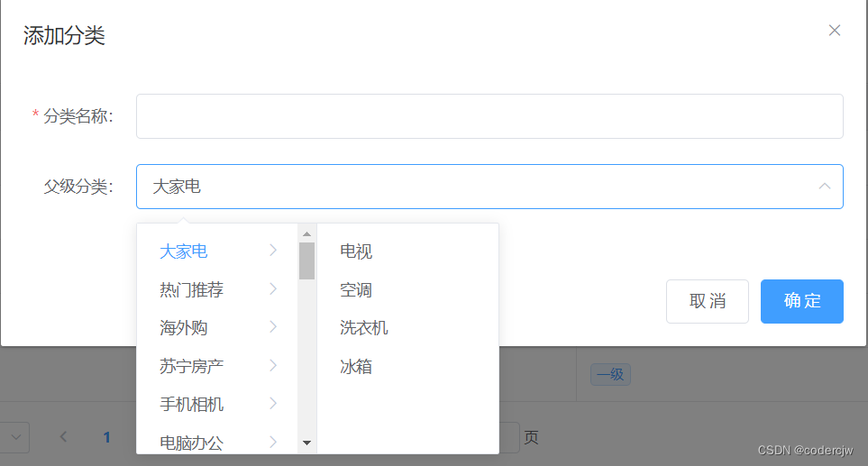The height and width of the screenshot is (466, 868).
Task: Choose 空调 subcategory
Action: pos(356,289)
